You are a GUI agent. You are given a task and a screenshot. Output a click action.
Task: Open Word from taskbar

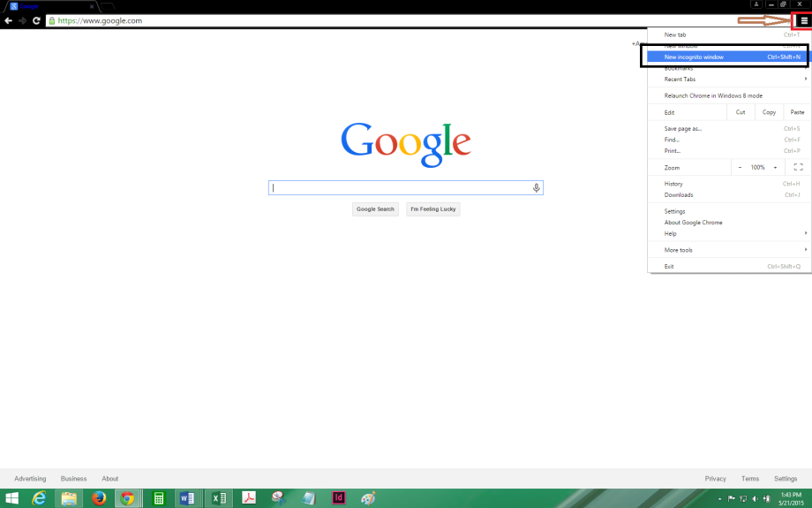[x=187, y=498]
